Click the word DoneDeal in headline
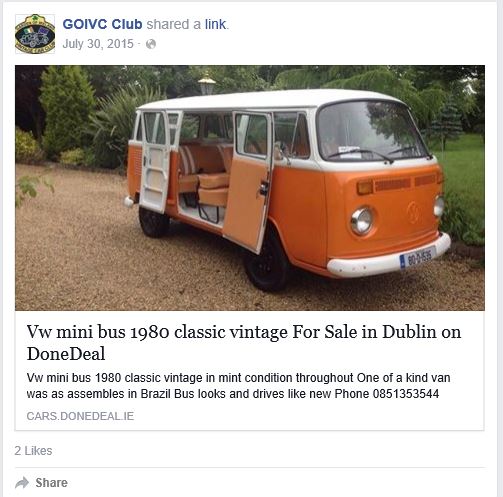 pos(66,354)
